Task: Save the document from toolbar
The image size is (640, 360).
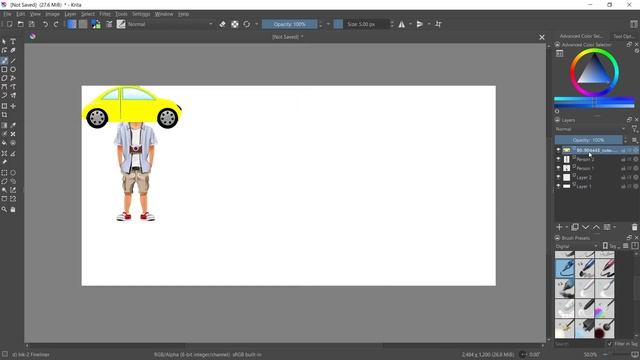Action: [x=31, y=24]
